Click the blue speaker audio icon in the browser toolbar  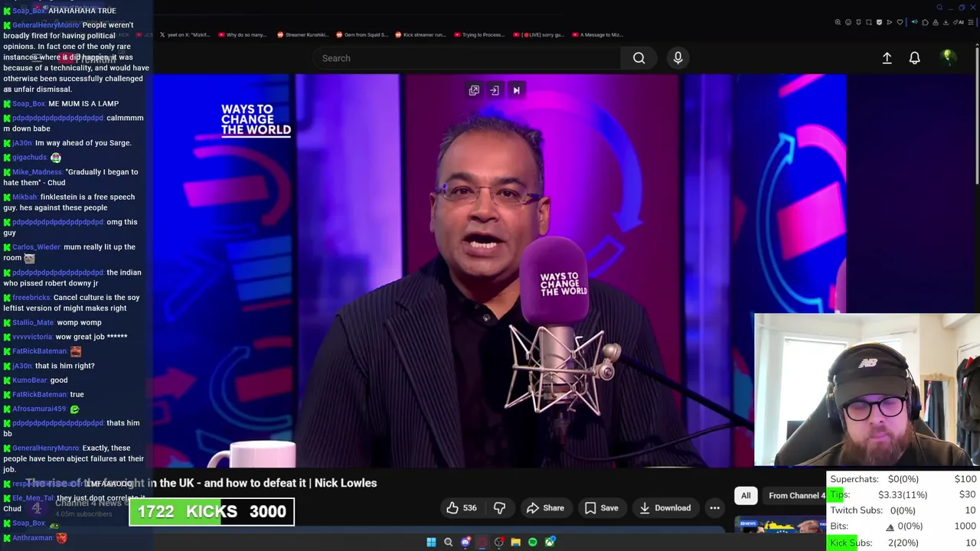tap(915, 22)
